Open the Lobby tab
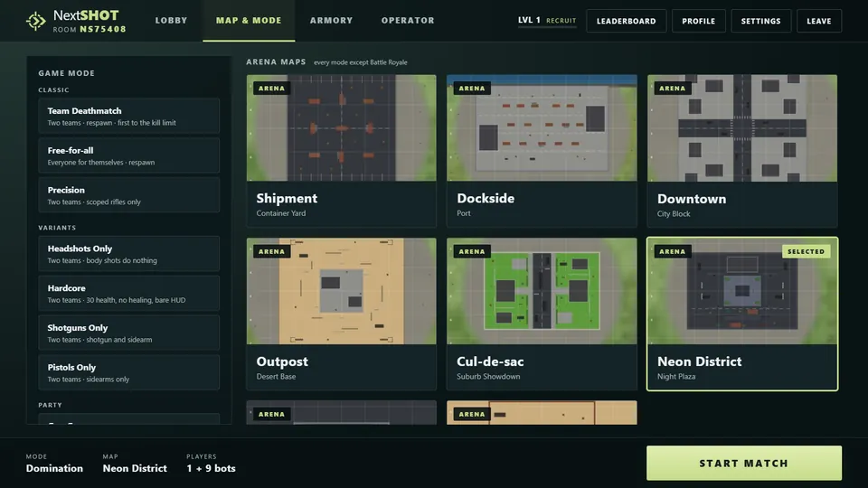 coord(171,21)
